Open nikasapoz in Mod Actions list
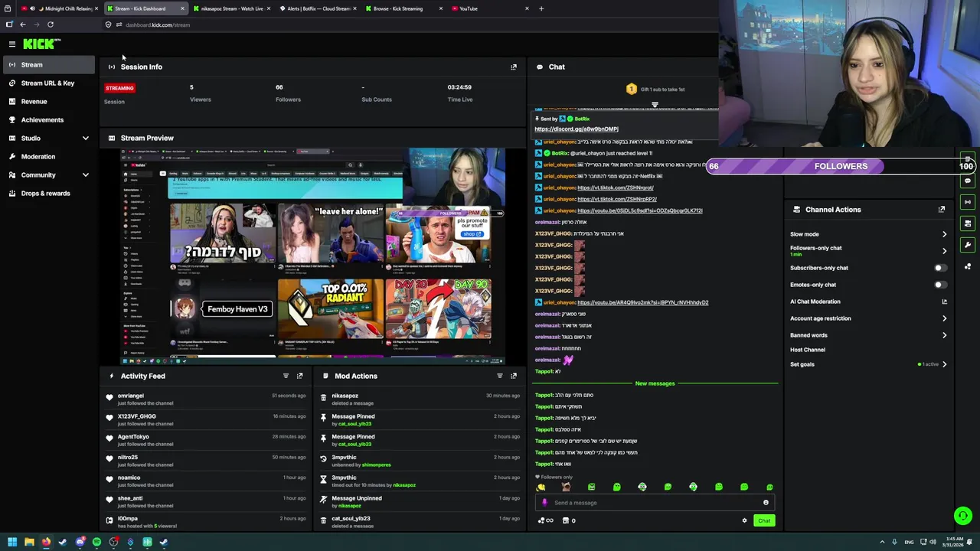980x551 pixels. (x=345, y=396)
